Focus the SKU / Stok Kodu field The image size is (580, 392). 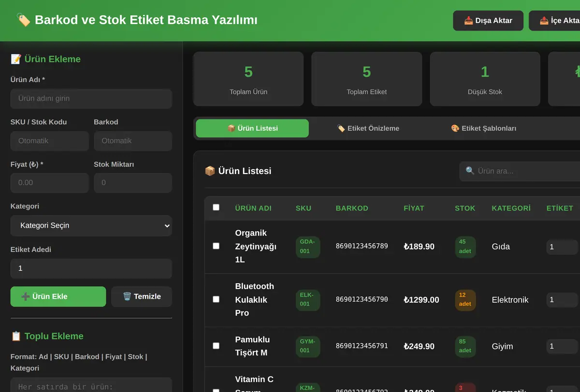[x=50, y=141]
